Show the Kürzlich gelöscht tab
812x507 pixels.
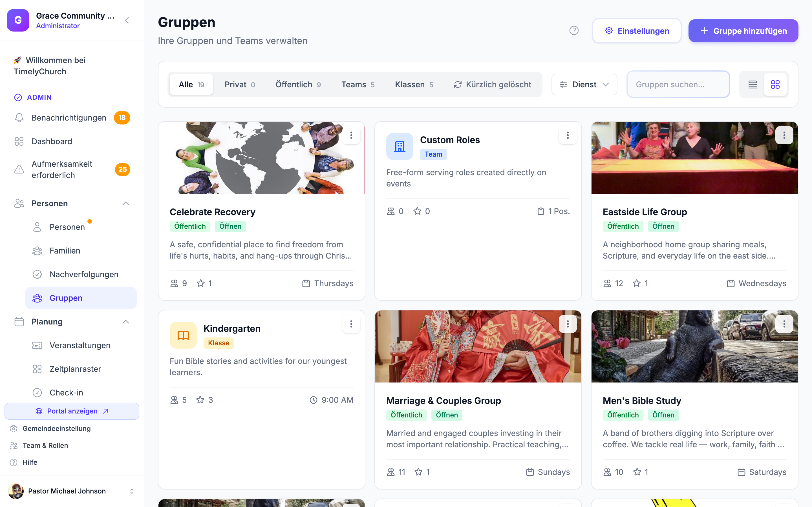(x=492, y=84)
